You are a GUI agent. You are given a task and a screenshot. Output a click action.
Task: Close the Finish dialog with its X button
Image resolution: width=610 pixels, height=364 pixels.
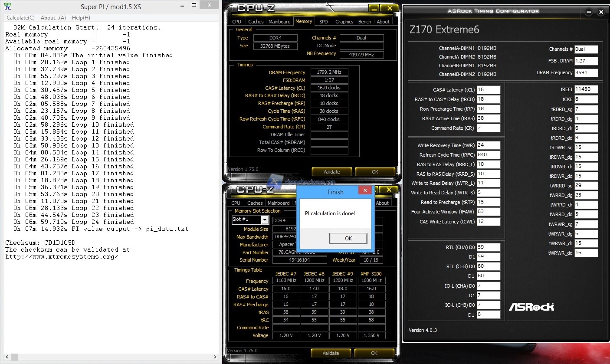(x=365, y=191)
